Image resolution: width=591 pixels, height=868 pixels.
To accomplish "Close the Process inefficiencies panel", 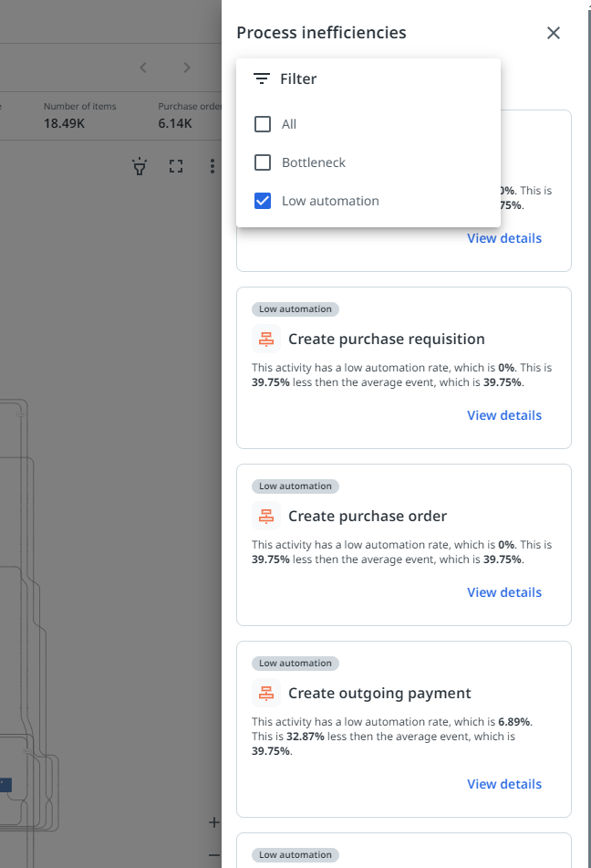I will click(x=553, y=33).
